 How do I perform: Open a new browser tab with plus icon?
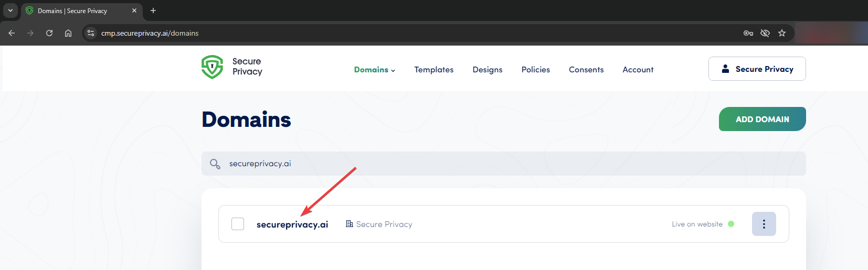pos(153,10)
